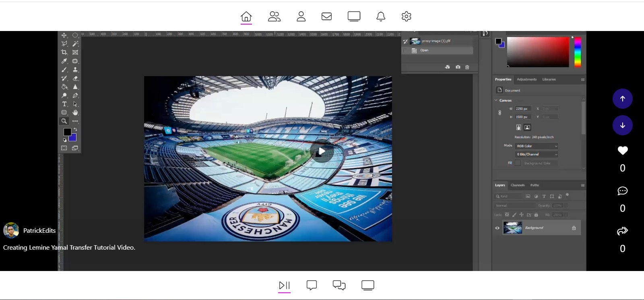Open the three-dots Edit Toolbar button
644x300 pixels.
pyautogui.click(x=75, y=121)
